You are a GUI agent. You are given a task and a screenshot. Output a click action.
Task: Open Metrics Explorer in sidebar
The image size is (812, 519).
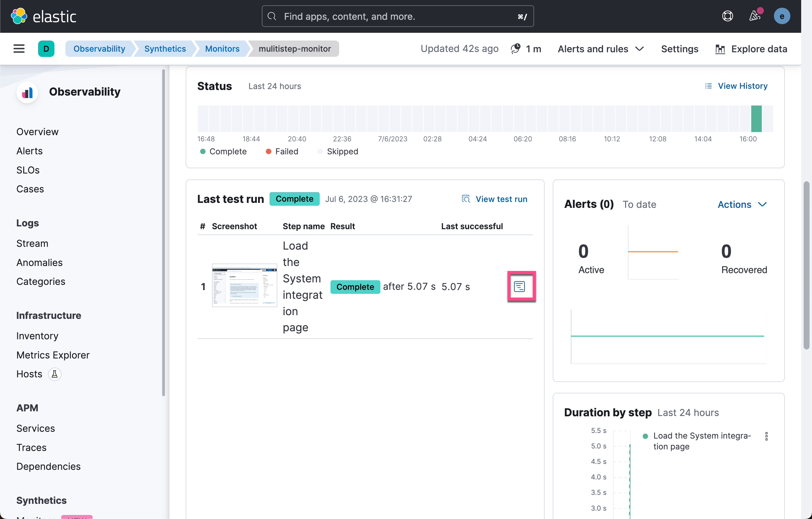(x=53, y=355)
